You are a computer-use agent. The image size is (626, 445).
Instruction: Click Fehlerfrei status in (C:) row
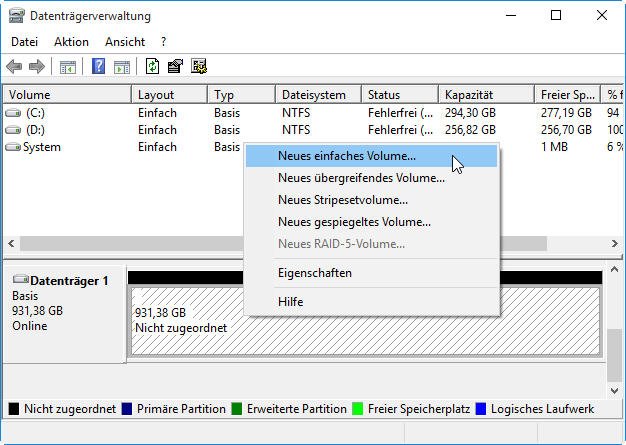coord(400,113)
